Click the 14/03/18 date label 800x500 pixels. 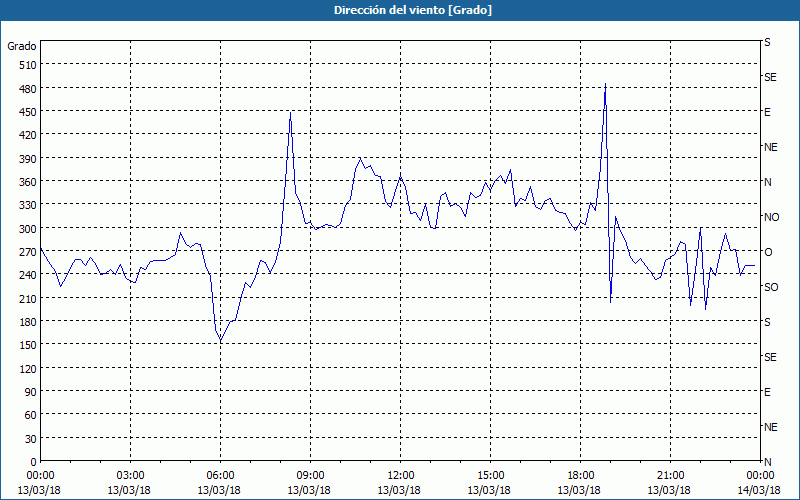click(759, 490)
